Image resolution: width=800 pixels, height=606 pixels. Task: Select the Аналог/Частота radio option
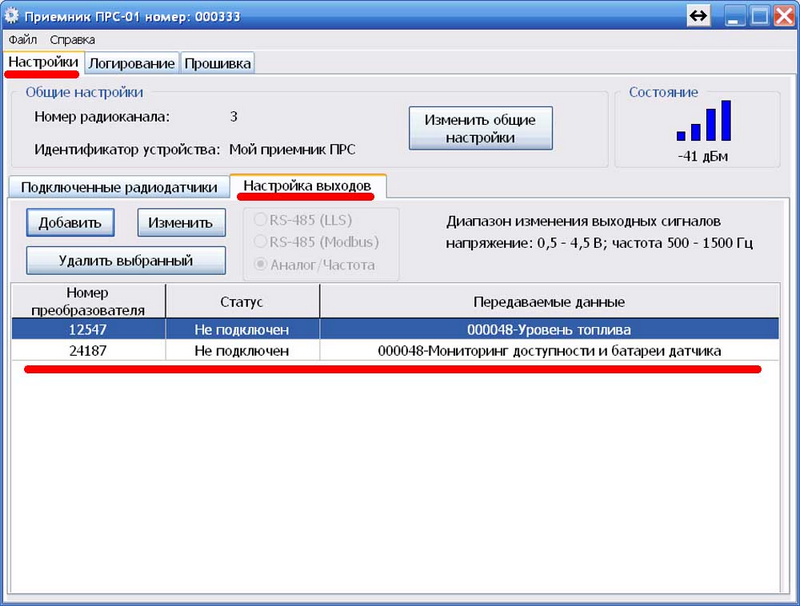[314, 265]
